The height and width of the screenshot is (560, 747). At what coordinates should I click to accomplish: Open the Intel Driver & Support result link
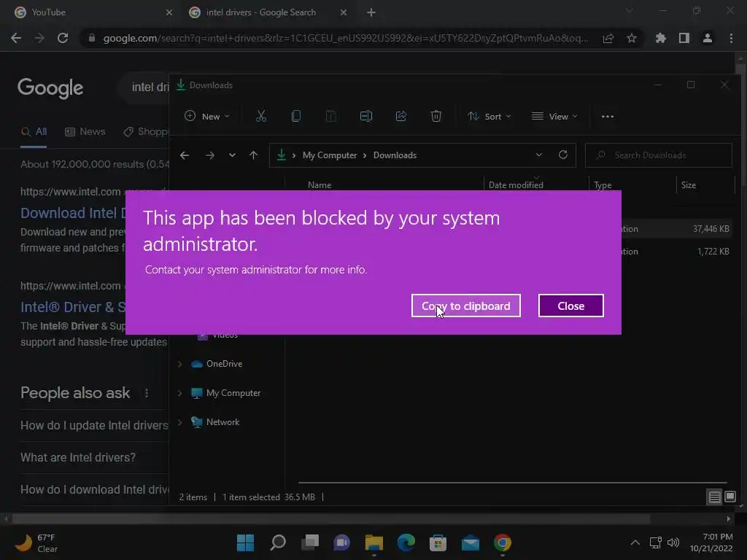(x=73, y=307)
